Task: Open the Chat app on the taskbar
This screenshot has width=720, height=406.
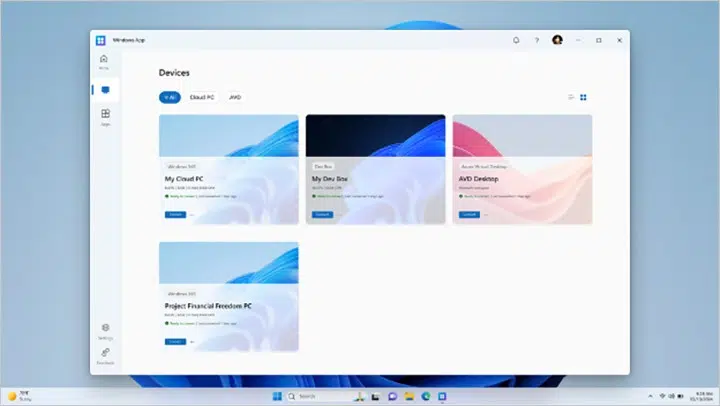Action: click(393, 396)
